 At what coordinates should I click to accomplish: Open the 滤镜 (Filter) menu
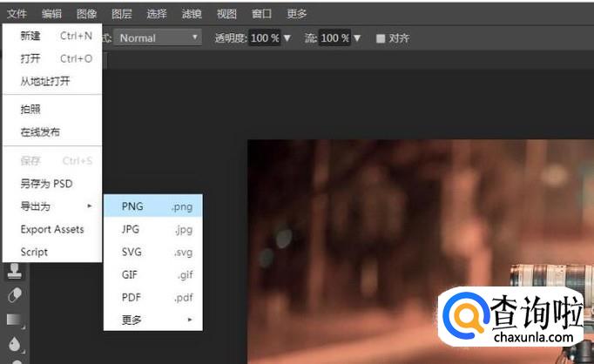point(191,14)
